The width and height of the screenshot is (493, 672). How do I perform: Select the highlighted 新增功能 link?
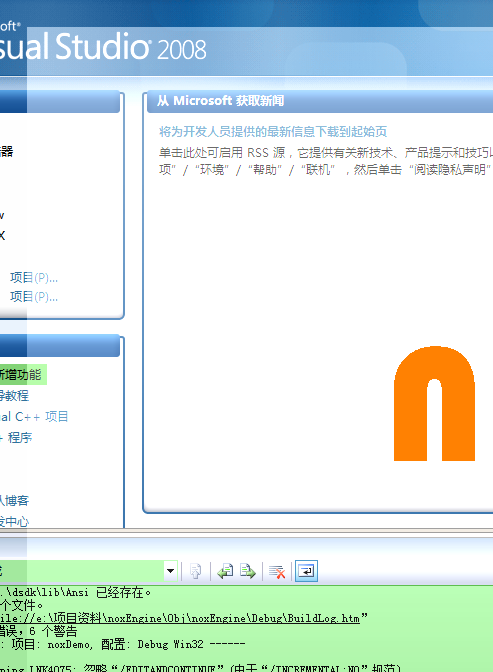pyautogui.click(x=21, y=375)
